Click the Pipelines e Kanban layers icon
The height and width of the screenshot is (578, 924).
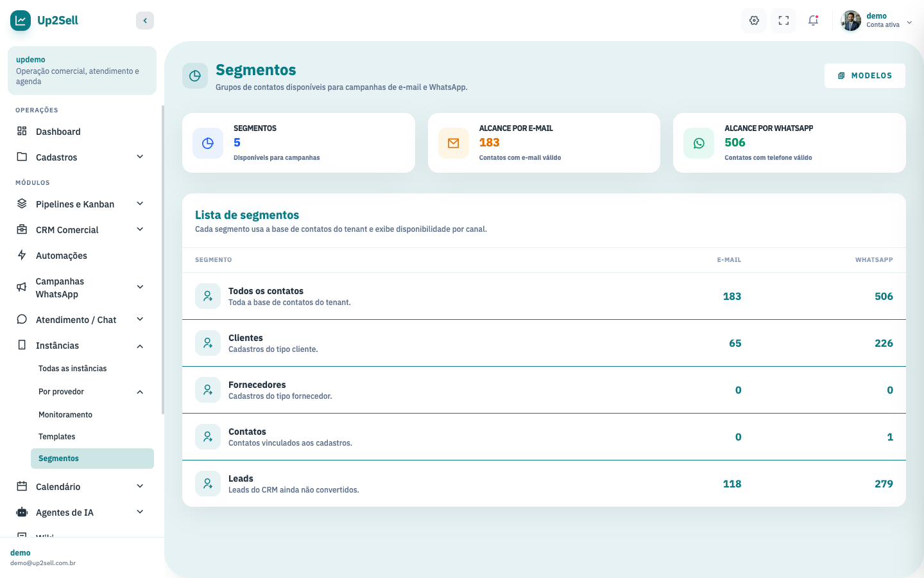22,204
